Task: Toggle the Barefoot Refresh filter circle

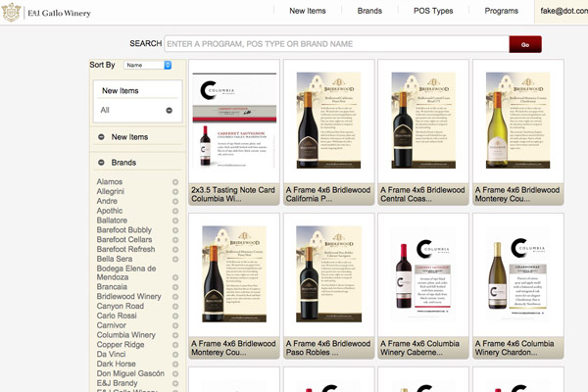Action: (x=175, y=250)
